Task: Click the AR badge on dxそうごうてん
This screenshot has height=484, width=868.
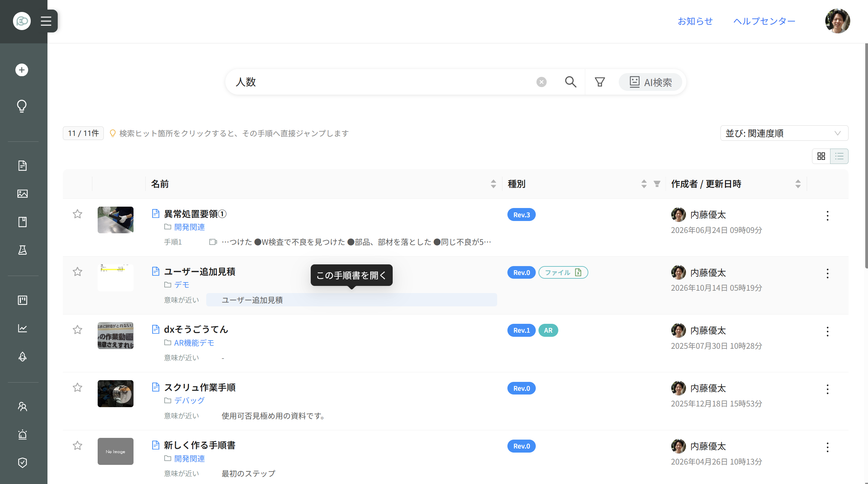Action: point(548,331)
